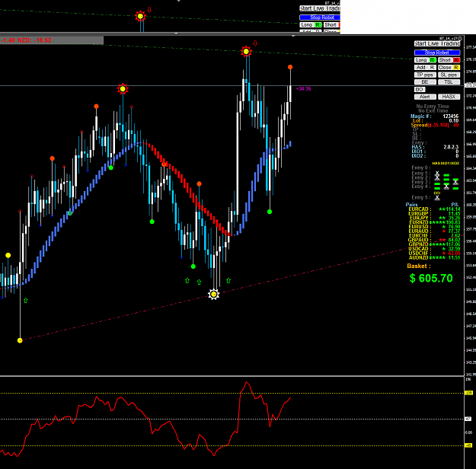Select the white sun marker at the chart low
Viewport: 476px width, 469px height.
point(214,294)
